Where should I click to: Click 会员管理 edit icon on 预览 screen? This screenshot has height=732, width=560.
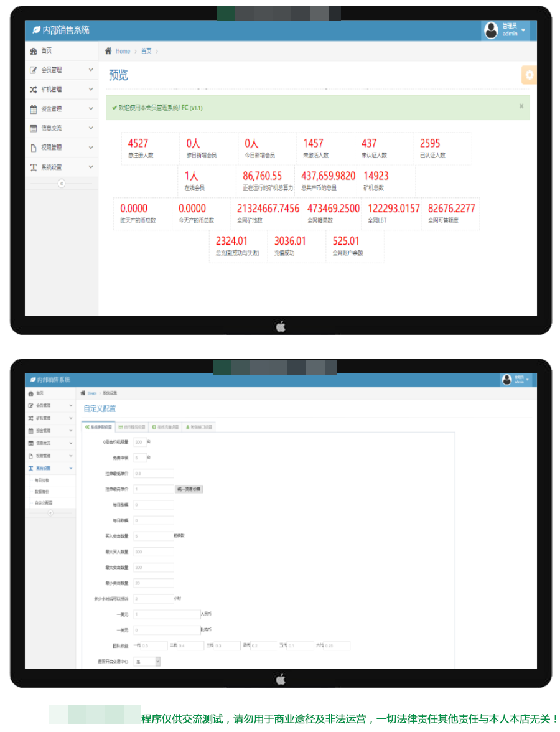[x=33, y=70]
